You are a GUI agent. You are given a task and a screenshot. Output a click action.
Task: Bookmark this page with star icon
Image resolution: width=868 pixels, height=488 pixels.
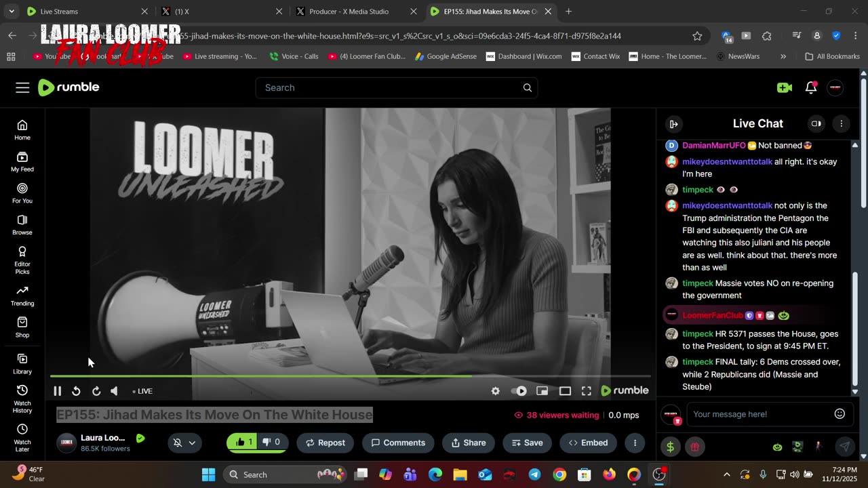(x=697, y=36)
